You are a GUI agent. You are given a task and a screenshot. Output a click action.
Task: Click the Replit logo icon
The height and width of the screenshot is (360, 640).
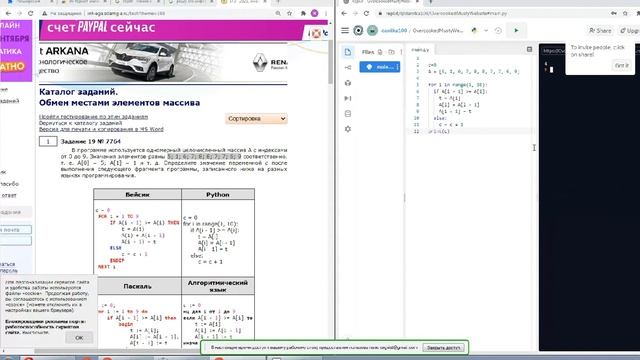click(x=358, y=31)
